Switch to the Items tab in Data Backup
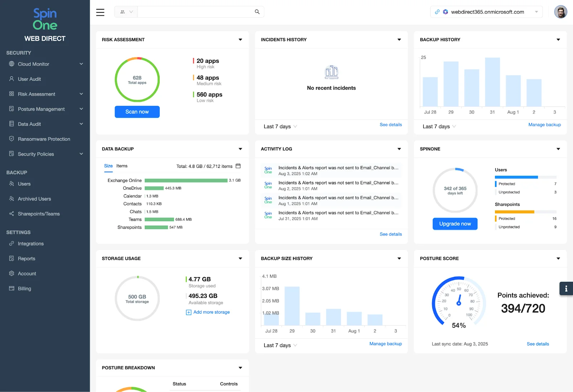The image size is (573, 392). coord(122,166)
